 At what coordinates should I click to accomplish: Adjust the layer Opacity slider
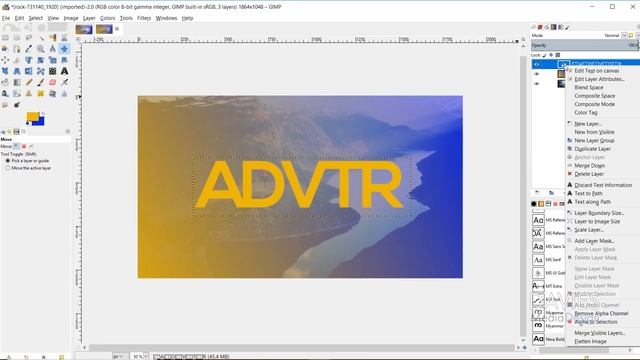click(x=585, y=45)
